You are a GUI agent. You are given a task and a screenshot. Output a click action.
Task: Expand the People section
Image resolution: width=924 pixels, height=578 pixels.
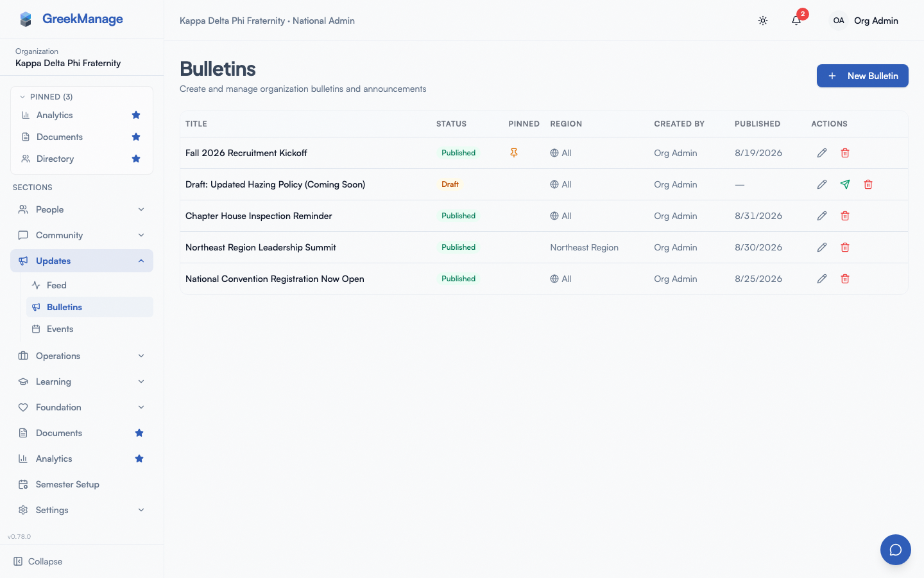(x=81, y=209)
